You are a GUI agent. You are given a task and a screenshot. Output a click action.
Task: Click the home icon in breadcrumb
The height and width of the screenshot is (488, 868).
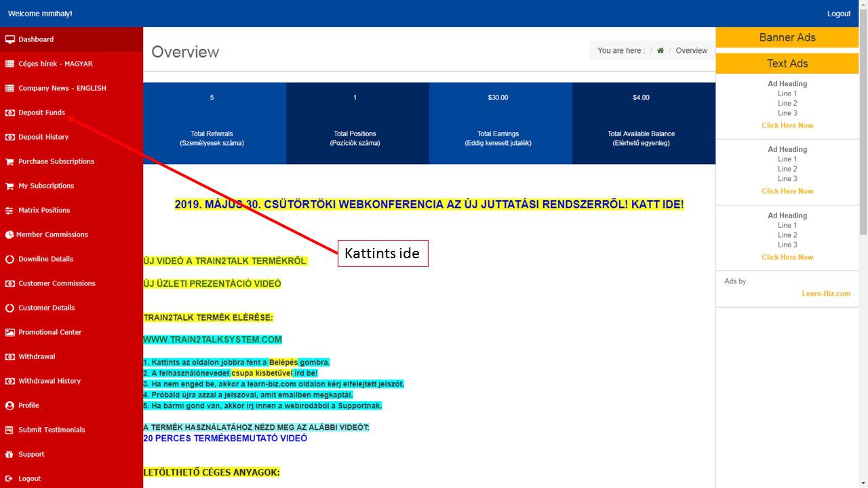[x=660, y=51]
